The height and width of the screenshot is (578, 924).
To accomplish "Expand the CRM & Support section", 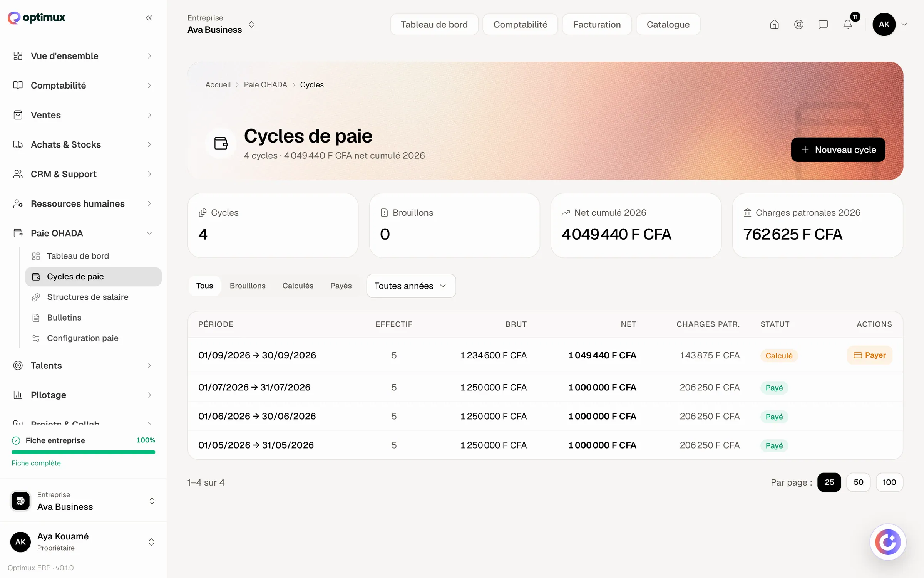I will (83, 174).
